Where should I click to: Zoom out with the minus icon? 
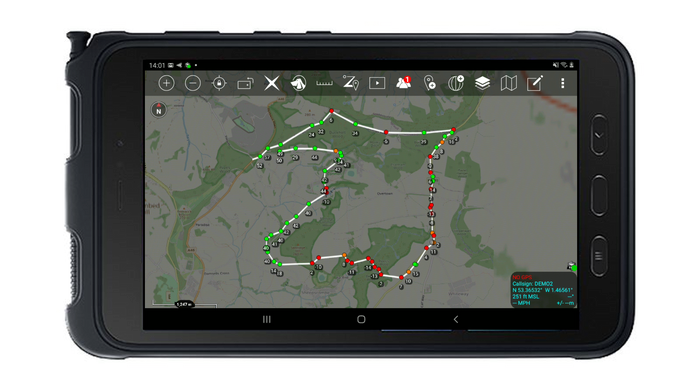193,83
